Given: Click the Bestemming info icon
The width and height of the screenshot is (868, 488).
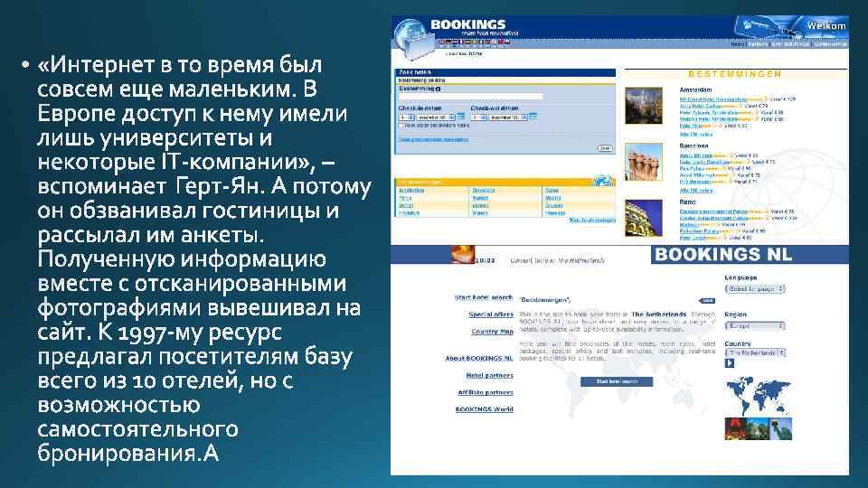Looking at the screenshot, I should 438,89.
